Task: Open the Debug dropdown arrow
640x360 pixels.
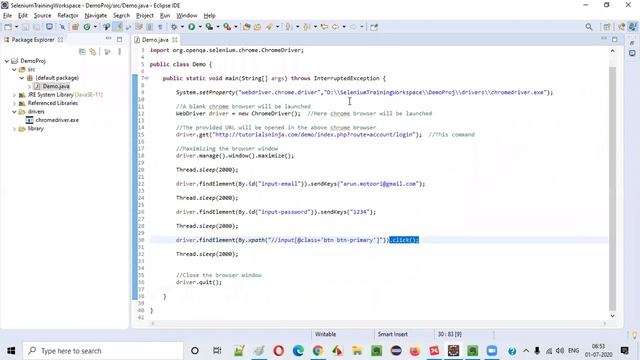Action: click(182, 27)
